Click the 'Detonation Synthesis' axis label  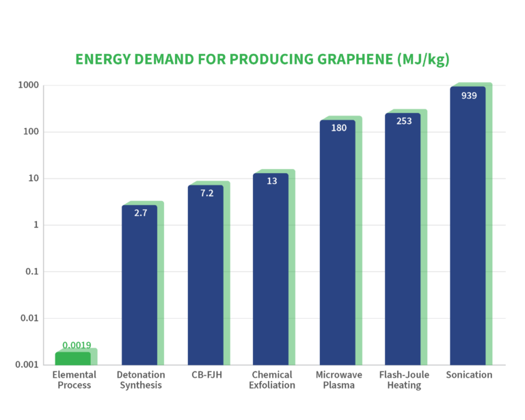pyautogui.click(x=141, y=380)
